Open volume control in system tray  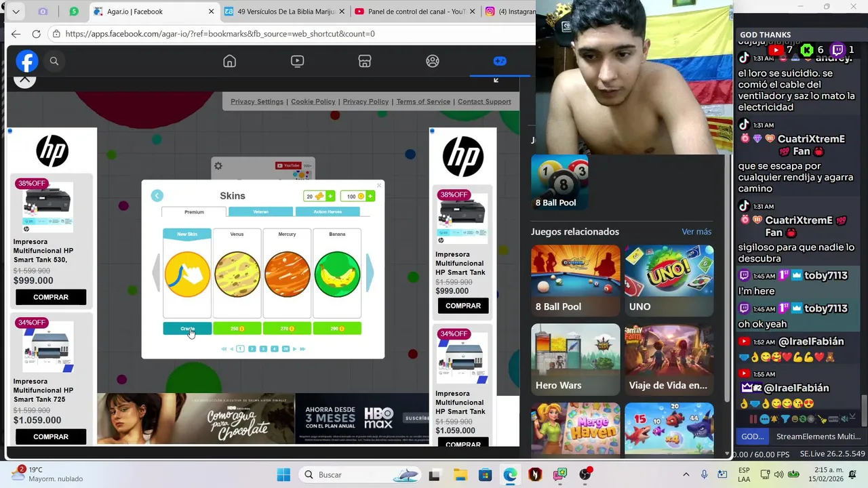click(x=778, y=474)
